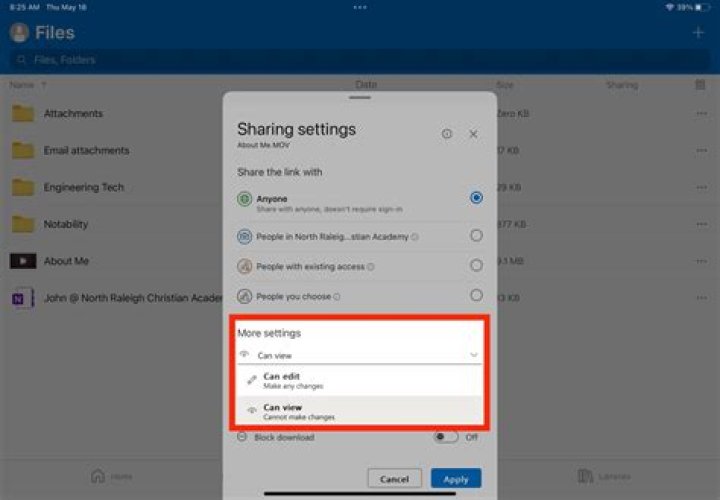This screenshot has height=500, width=720.
Task: Sort files by Date column
Action: [x=366, y=84]
